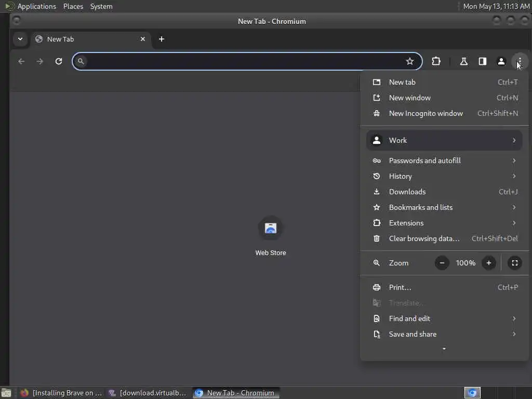This screenshot has height=399, width=532.
Task: Open the Applications menu in top panel
Action: click(x=37, y=6)
